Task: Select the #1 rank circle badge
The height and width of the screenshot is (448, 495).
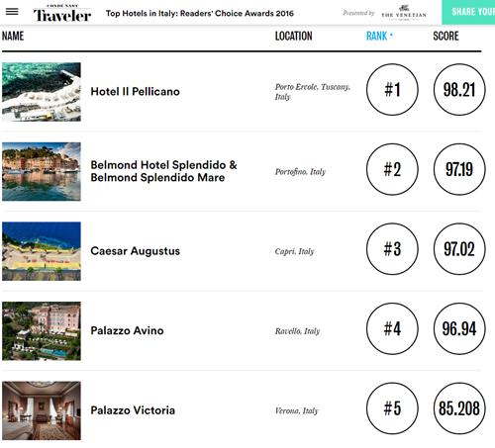Action: pyautogui.click(x=392, y=90)
